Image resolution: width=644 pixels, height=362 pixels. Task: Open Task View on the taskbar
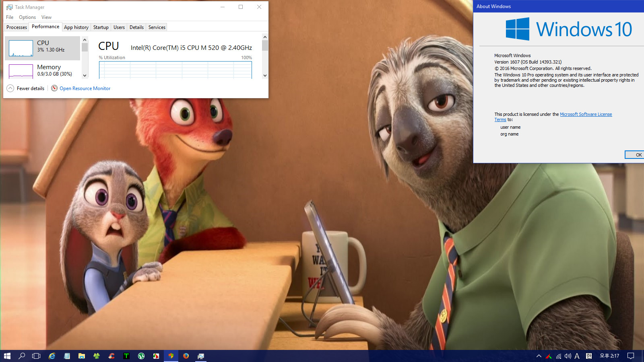[36, 356]
